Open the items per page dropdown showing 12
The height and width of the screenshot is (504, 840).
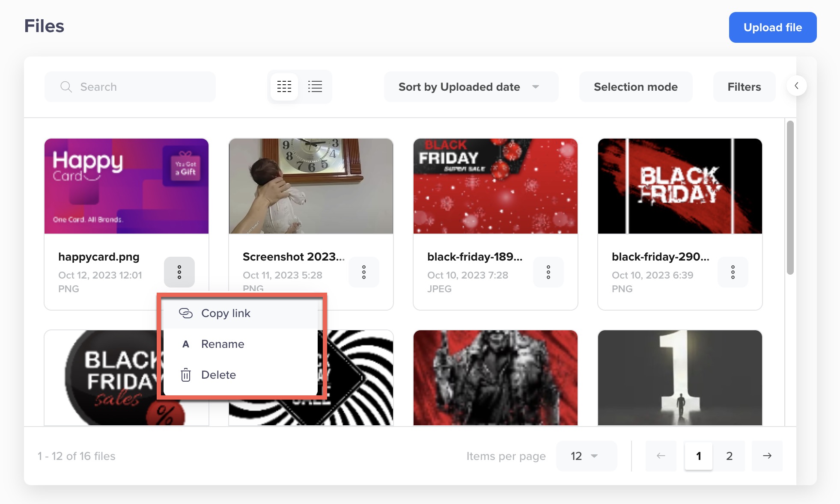point(587,456)
